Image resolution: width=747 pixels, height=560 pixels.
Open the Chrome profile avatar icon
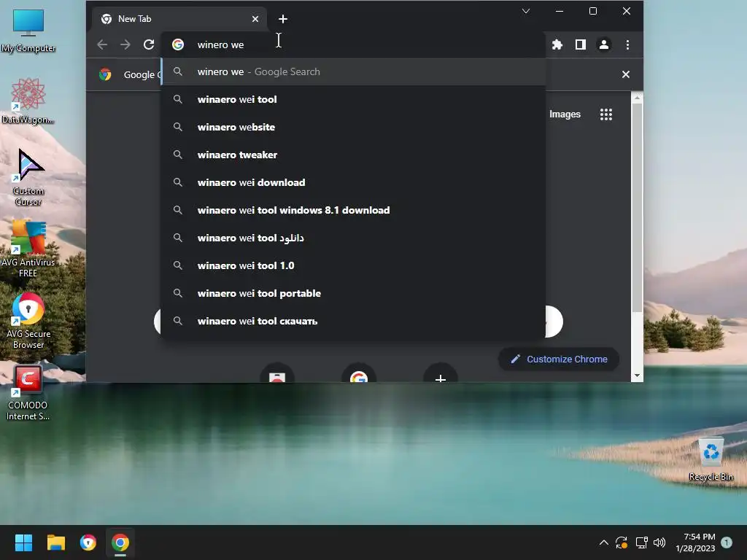603,44
